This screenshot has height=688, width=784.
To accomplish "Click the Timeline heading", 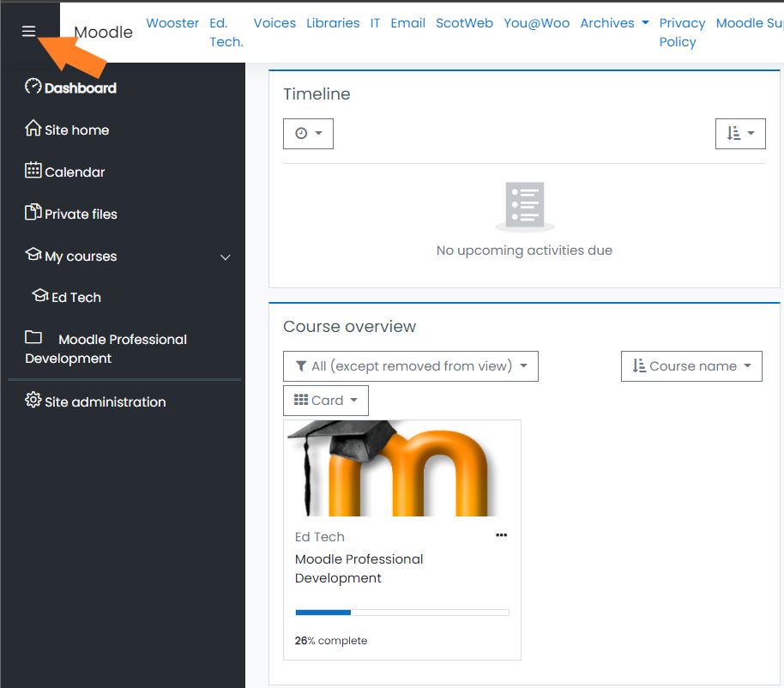I will click(x=317, y=94).
